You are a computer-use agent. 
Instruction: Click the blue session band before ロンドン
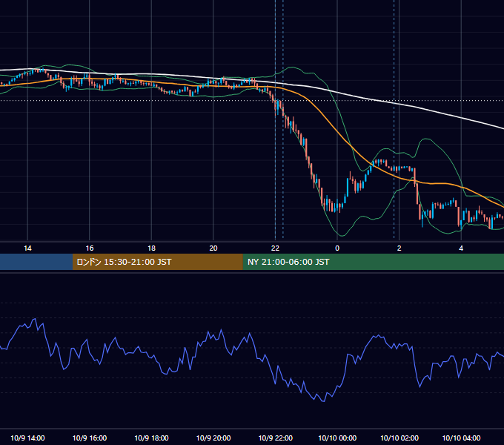(x=36, y=262)
